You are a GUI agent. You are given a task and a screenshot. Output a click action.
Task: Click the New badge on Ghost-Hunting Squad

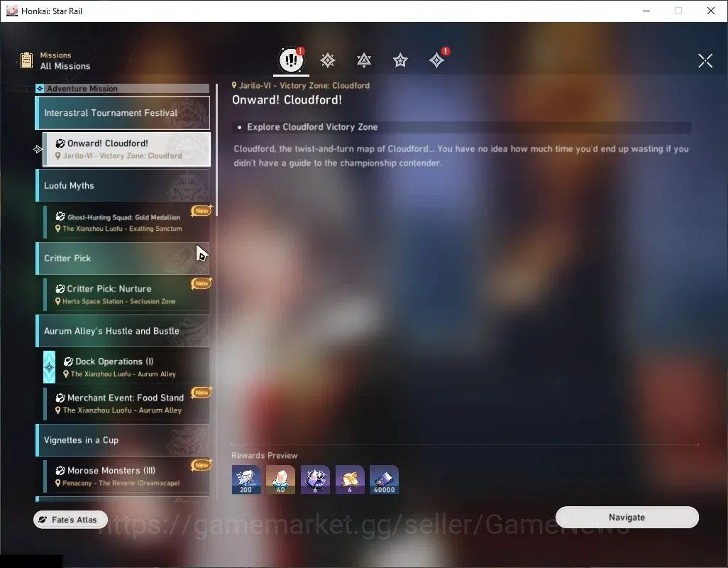point(202,211)
